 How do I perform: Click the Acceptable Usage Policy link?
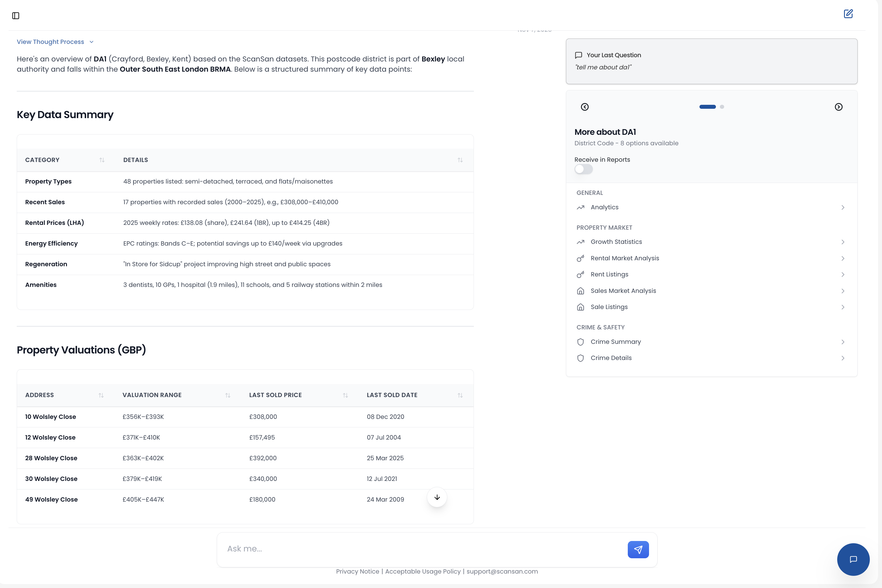(423, 572)
